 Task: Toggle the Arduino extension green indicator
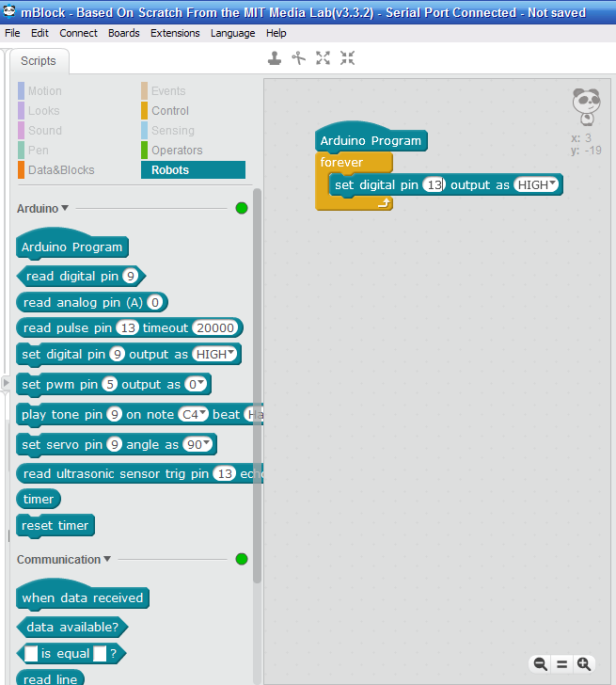[x=242, y=208]
